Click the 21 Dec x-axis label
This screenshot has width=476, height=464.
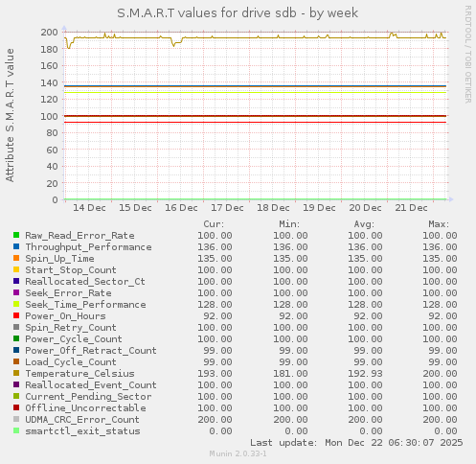[411, 208]
